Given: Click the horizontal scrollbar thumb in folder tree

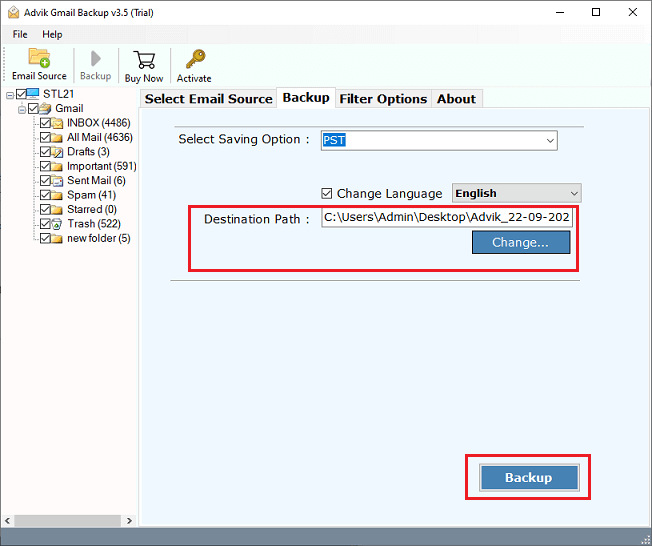Looking at the screenshot, I should coord(67,521).
